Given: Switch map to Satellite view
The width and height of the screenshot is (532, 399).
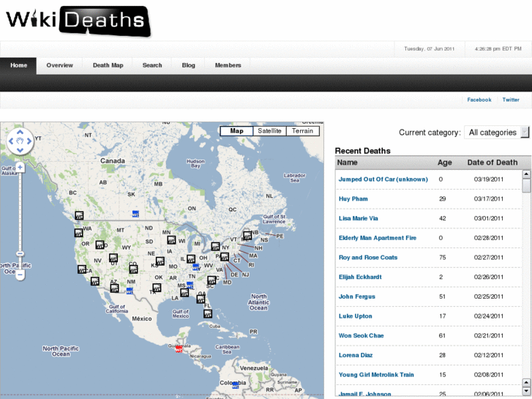Looking at the screenshot, I should tap(269, 131).
